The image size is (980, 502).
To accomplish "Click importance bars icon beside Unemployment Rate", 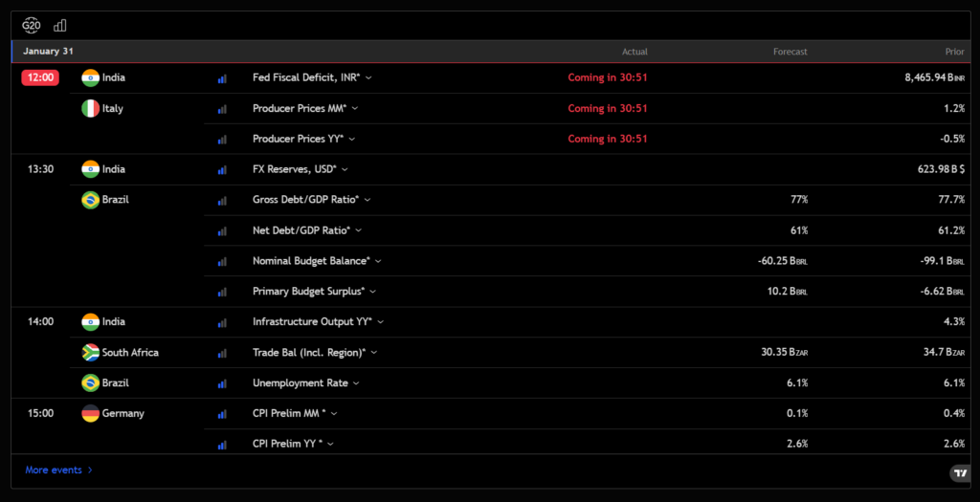I will 222,383.
